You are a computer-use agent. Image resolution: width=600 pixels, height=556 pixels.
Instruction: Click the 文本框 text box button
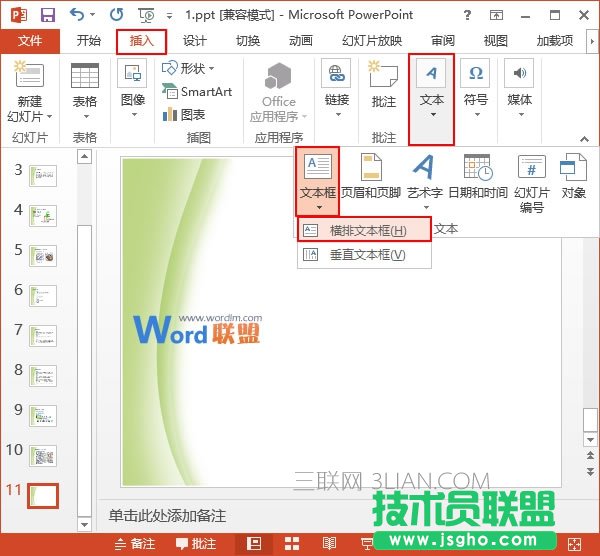[318, 181]
